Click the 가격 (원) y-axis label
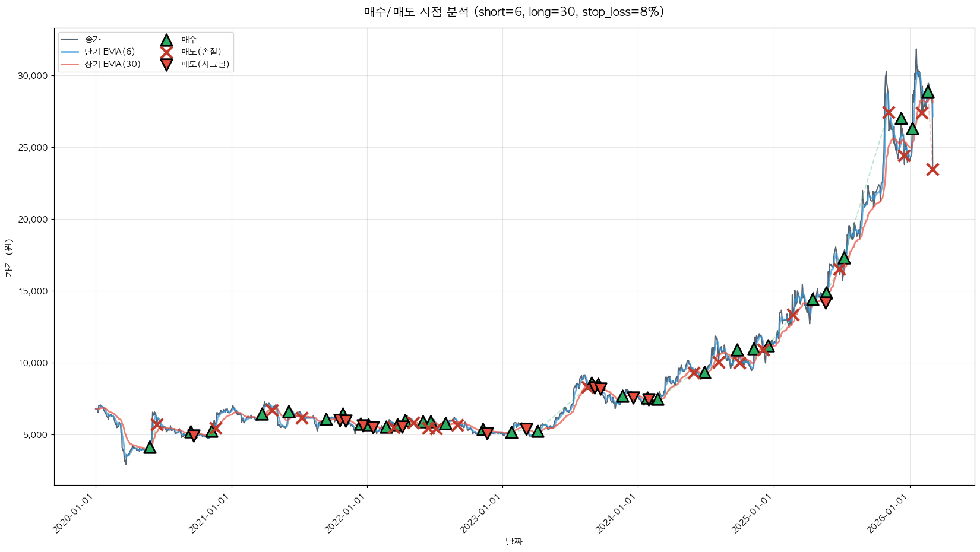980x552 pixels. click(x=8, y=257)
